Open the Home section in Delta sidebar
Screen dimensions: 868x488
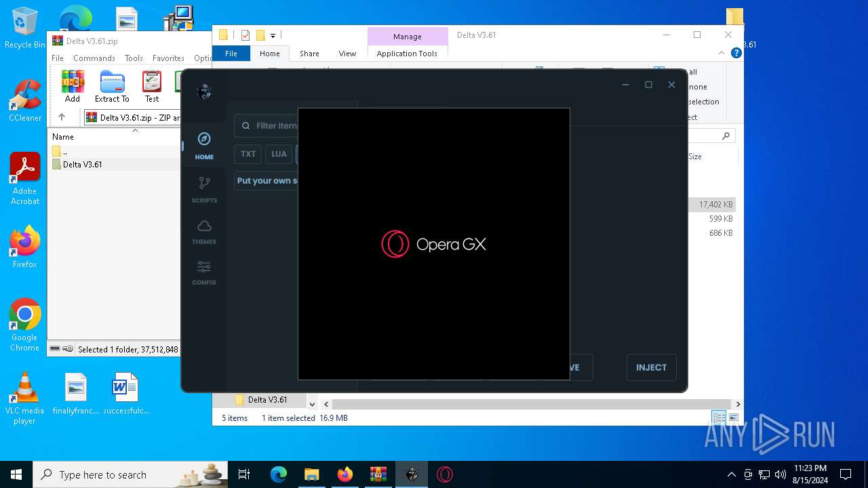(x=204, y=146)
